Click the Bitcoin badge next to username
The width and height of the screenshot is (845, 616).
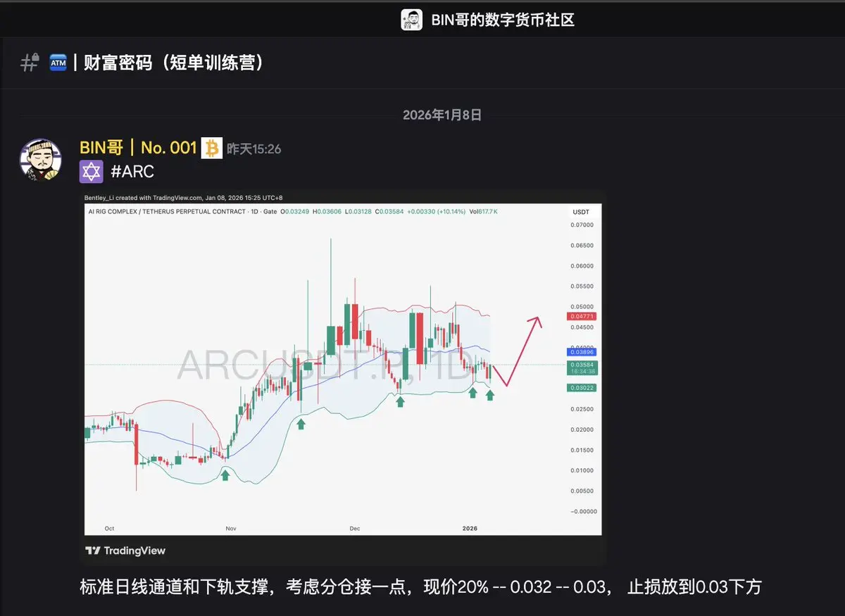pyautogui.click(x=211, y=148)
